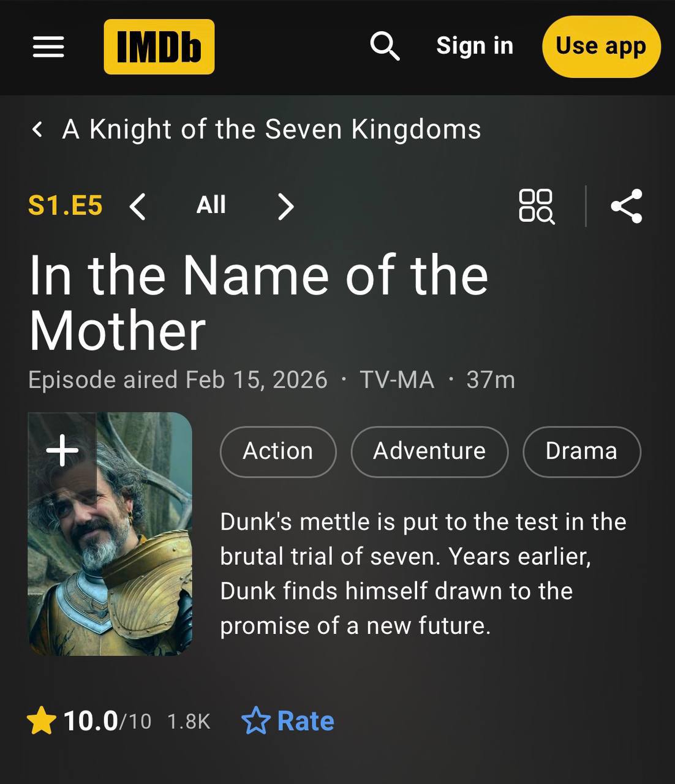
Task: Open A Knight of the Seven Kingdoms link
Action: pyautogui.click(x=272, y=129)
